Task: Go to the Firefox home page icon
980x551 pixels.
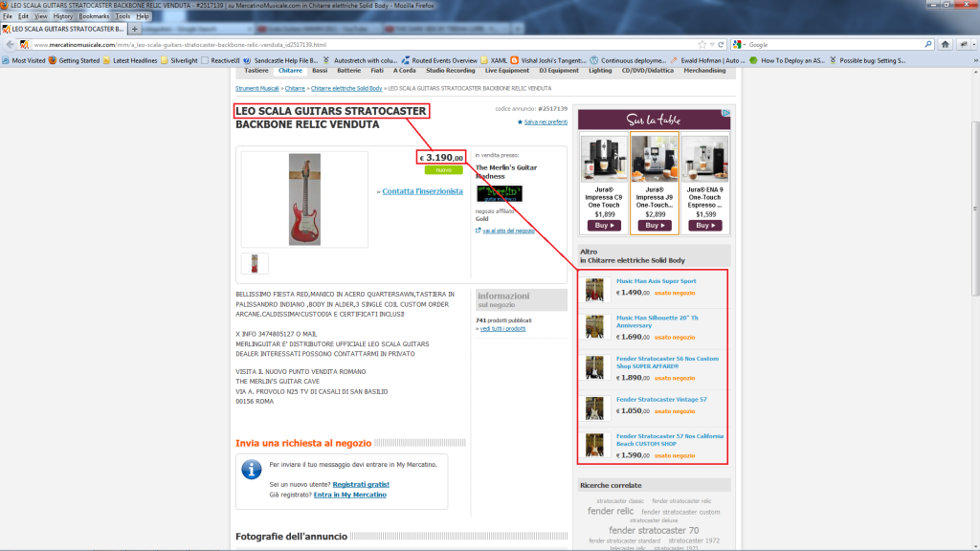Action: tap(945, 44)
